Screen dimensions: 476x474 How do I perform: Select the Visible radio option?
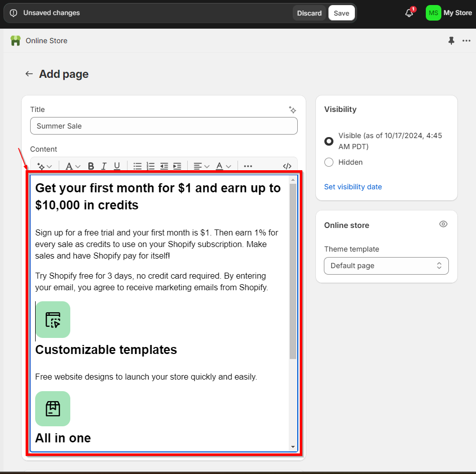pos(329,141)
